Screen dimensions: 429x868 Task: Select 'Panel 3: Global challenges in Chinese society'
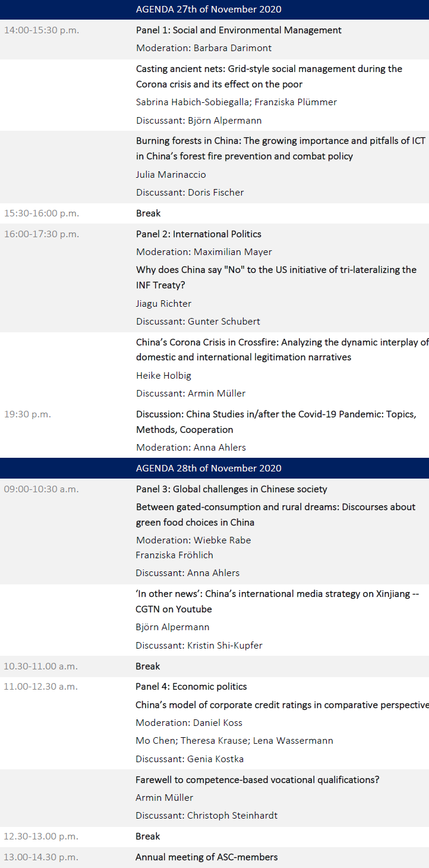(232, 489)
